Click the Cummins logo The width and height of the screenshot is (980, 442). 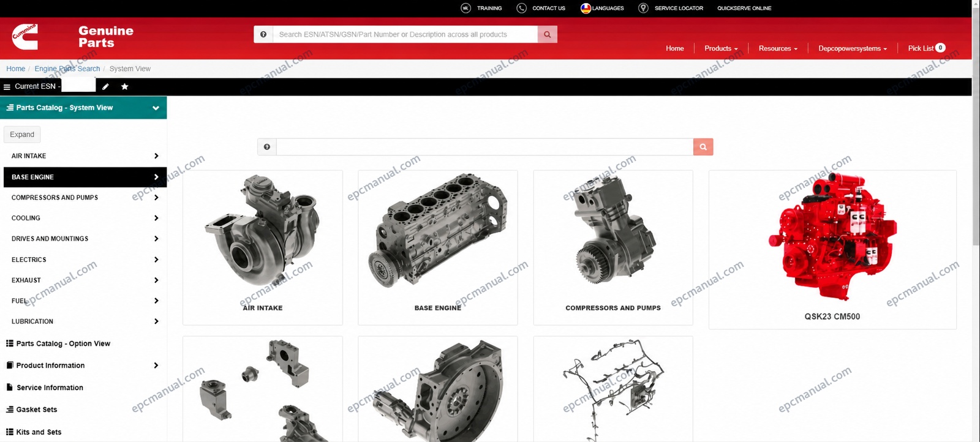pyautogui.click(x=24, y=37)
